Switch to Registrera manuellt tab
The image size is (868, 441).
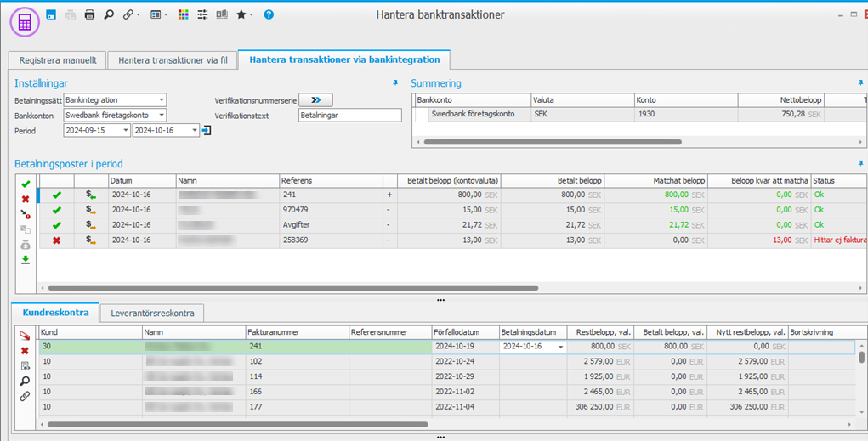[x=58, y=60]
